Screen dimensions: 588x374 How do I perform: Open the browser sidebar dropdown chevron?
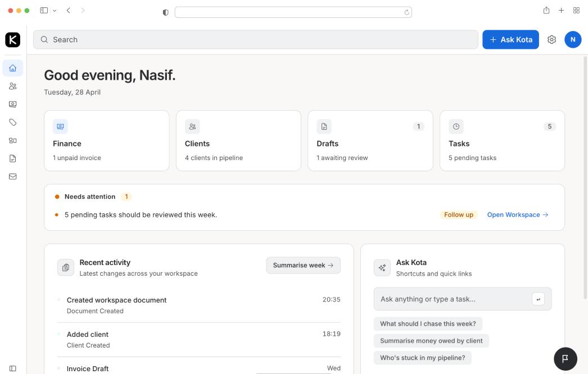pyautogui.click(x=55, y=11)
